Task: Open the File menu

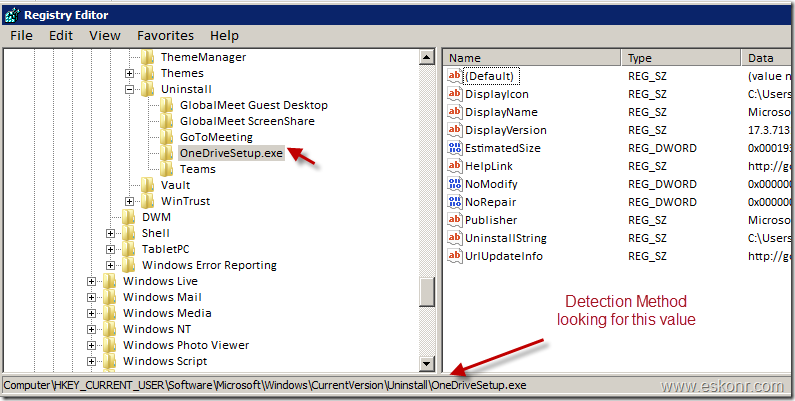Action: click(x=21, y=35)
